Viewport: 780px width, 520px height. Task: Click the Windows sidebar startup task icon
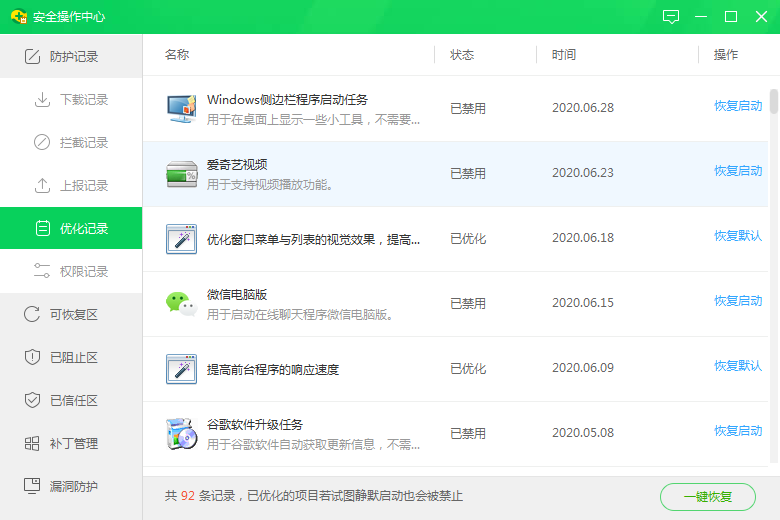point(181,109)
